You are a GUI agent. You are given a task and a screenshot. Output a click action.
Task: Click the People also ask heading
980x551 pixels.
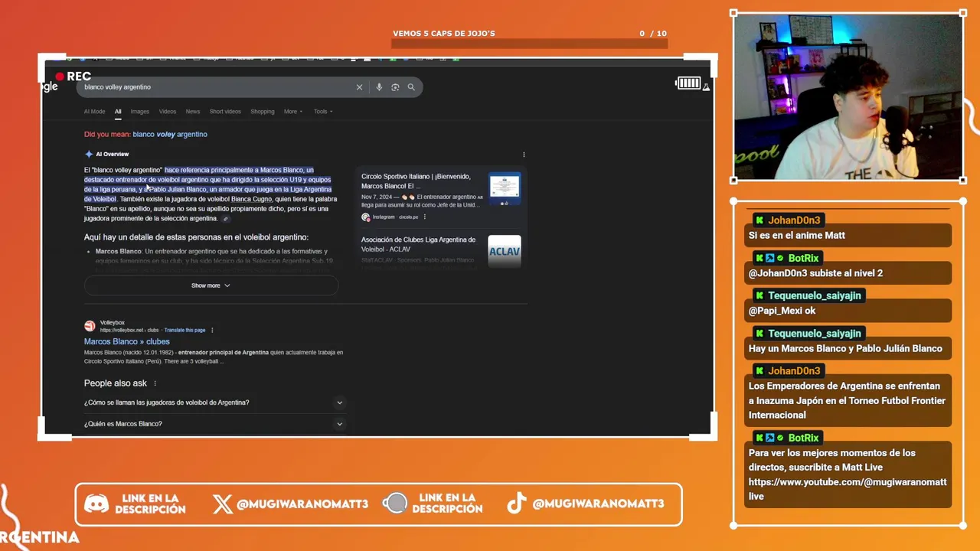(116, 383)
